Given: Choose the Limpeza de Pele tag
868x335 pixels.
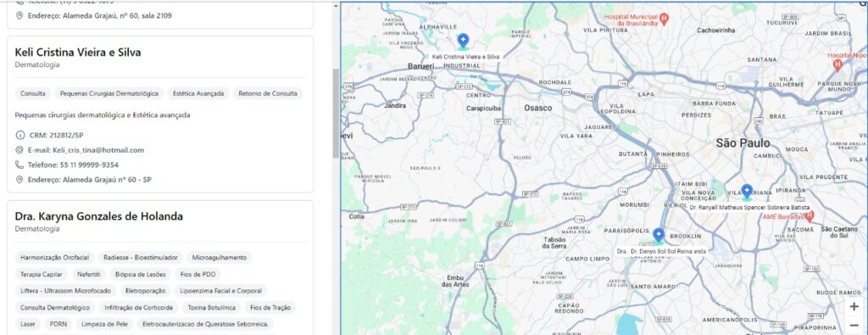Looking at the screenshot, I should tap(104, 324).
